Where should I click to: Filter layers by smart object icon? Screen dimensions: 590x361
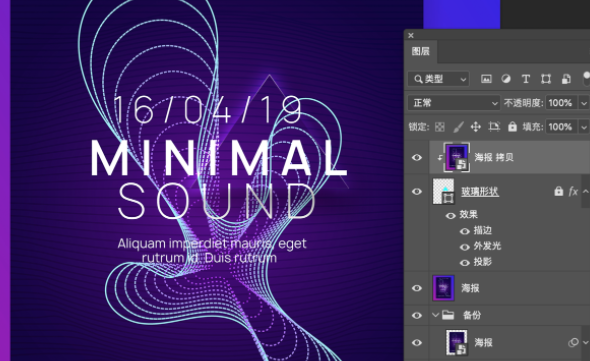(566, 79)
